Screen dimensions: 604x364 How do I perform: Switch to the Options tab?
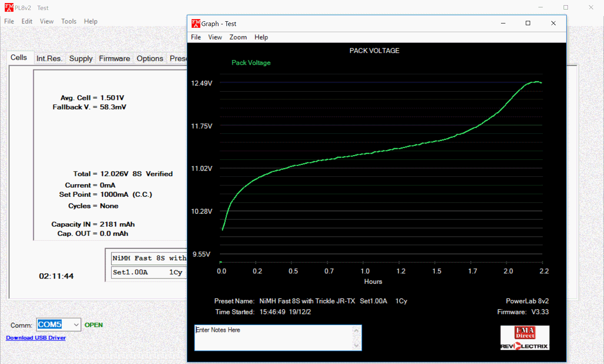tap(150, 59)
